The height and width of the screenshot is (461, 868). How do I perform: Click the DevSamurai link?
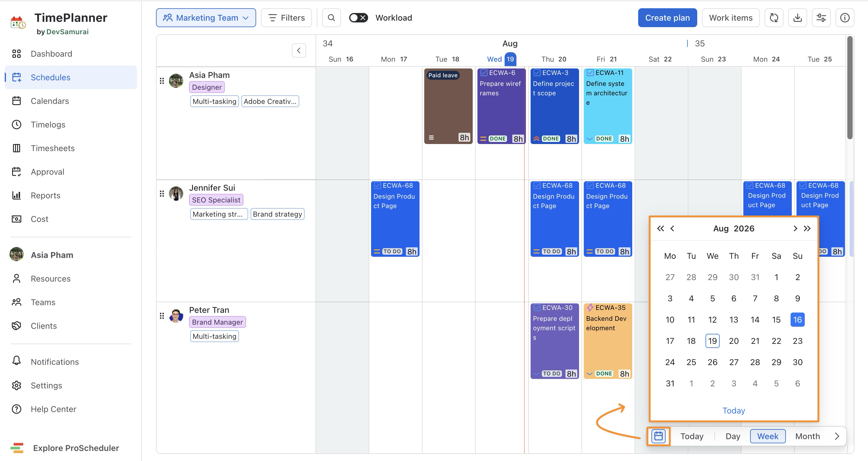pyautogui.click(x=67, y=32)
